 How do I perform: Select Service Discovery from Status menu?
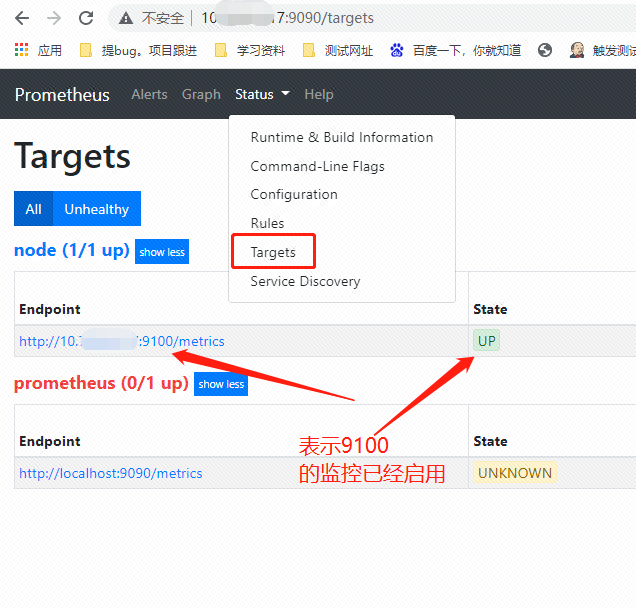[x=305, y=281]
